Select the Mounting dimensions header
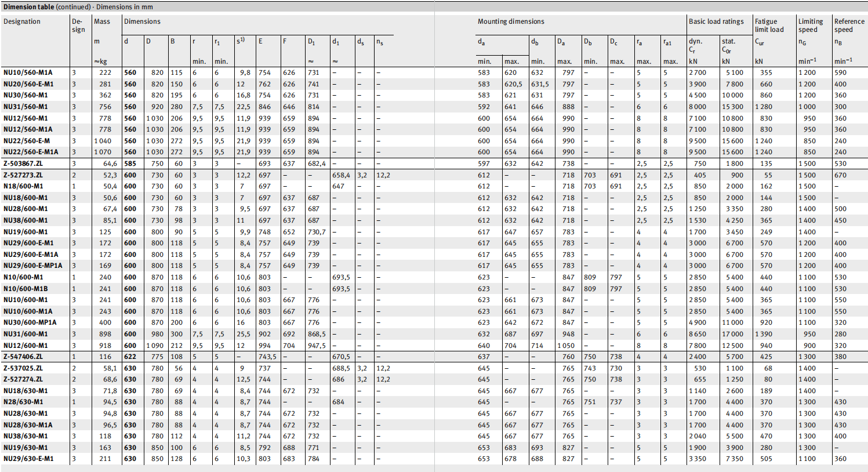Image resolution: width=868 pixels, height=472 pixels. click(510, 21)
